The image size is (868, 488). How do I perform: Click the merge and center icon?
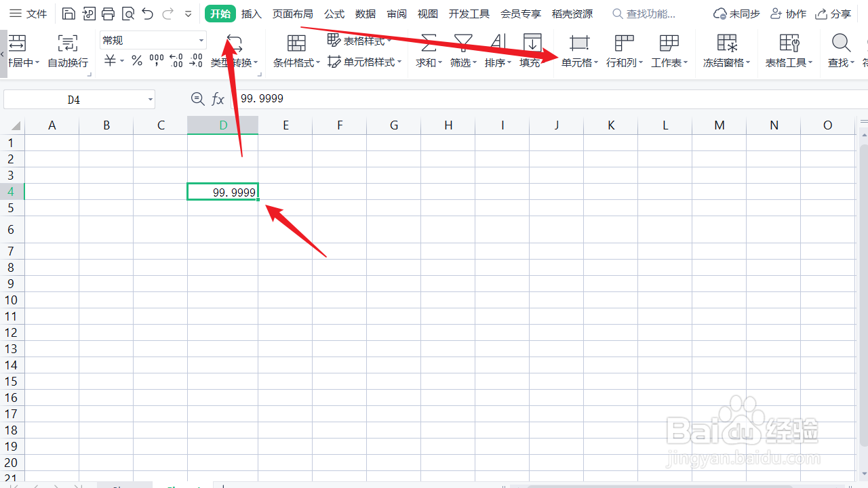pos(17,43)
